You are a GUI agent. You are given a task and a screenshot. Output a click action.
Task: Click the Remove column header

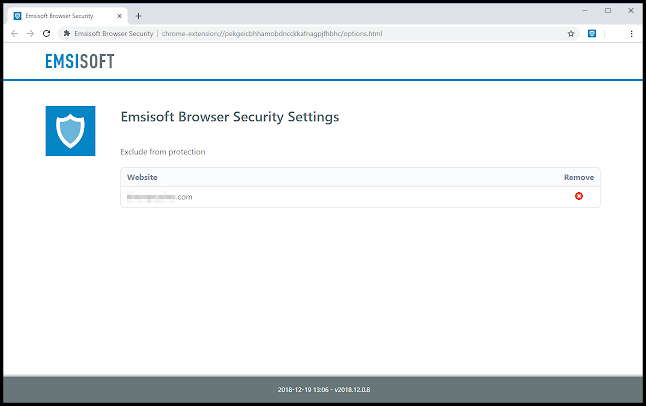coord(578,177)
